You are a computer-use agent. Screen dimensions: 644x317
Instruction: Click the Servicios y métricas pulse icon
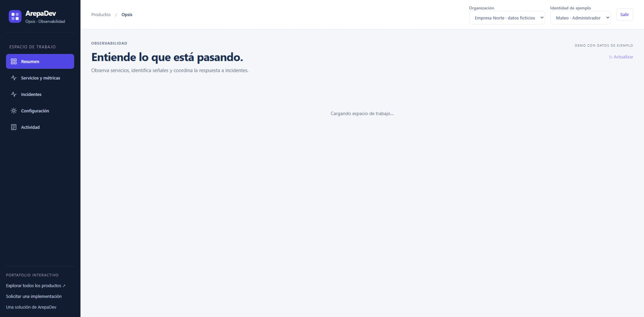[x=14, y=78]
